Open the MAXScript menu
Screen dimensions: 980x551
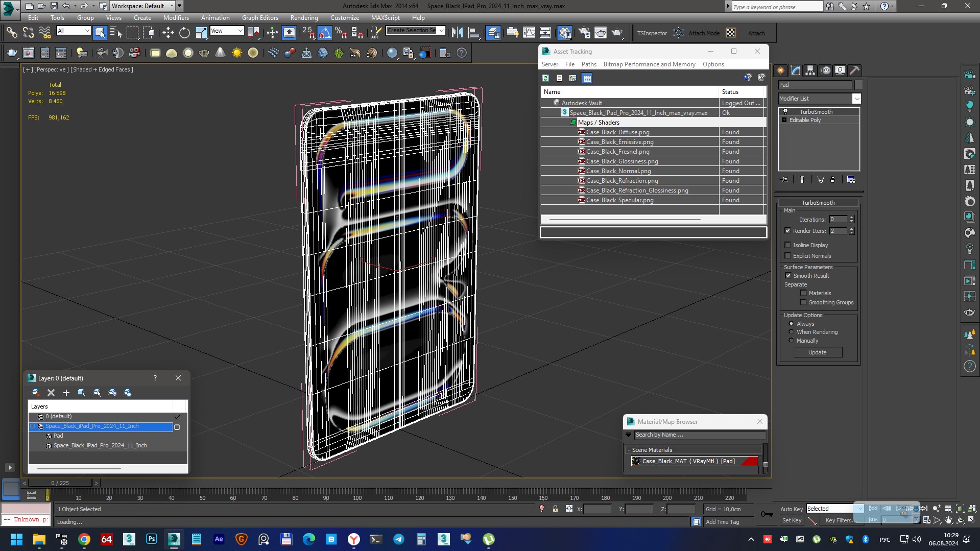click(385, 17)
